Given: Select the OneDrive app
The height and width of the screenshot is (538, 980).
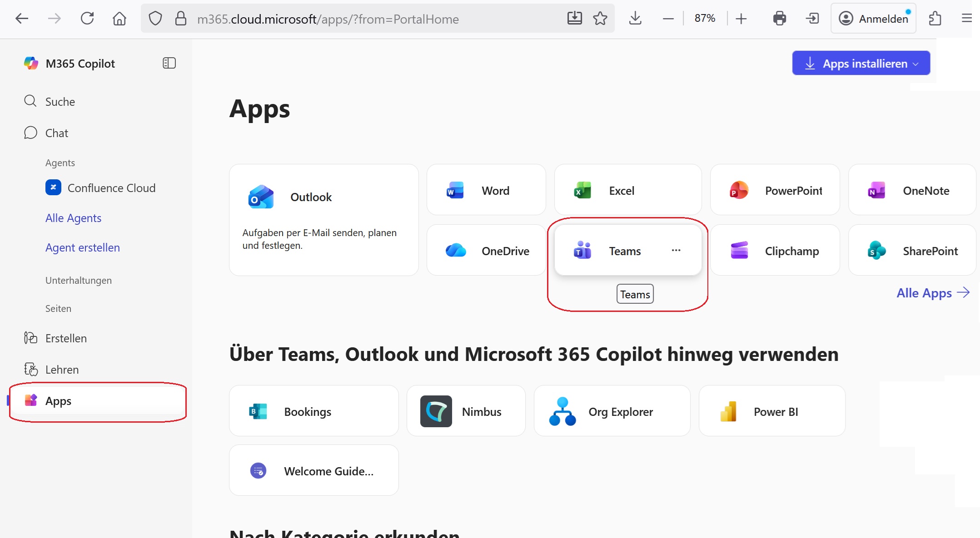Looking at the screenshot, I should point(486,250).
